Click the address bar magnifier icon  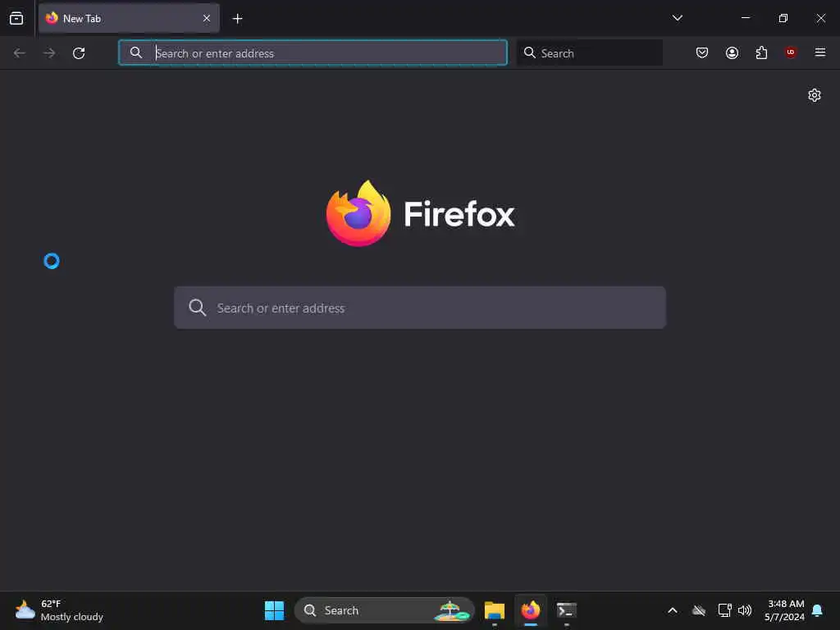tap(136, 52)
